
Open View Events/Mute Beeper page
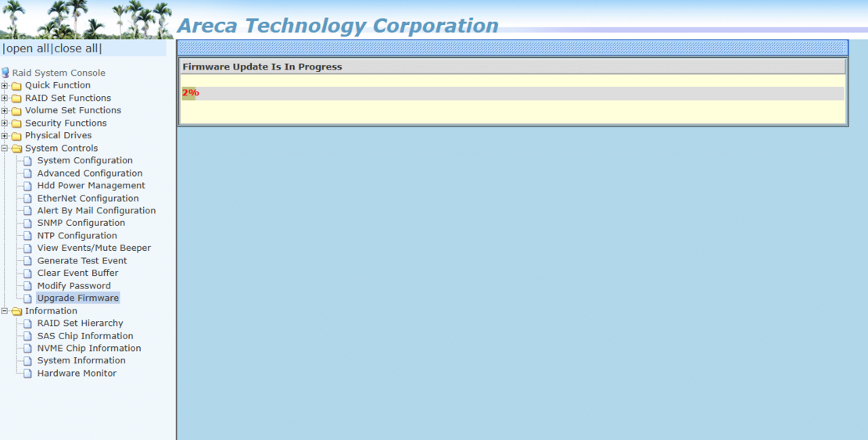(x=94, y=249)
